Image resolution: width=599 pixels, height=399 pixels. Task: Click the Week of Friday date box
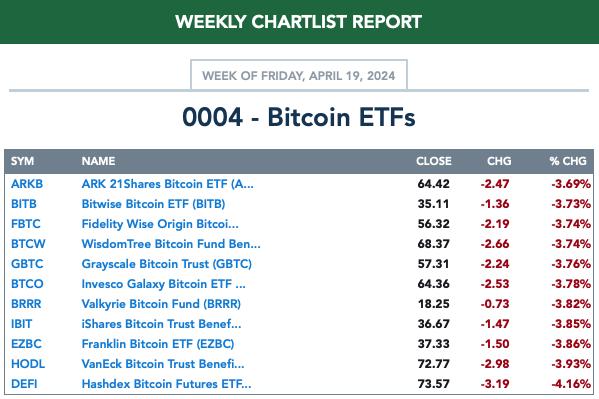tap(299, 75)
